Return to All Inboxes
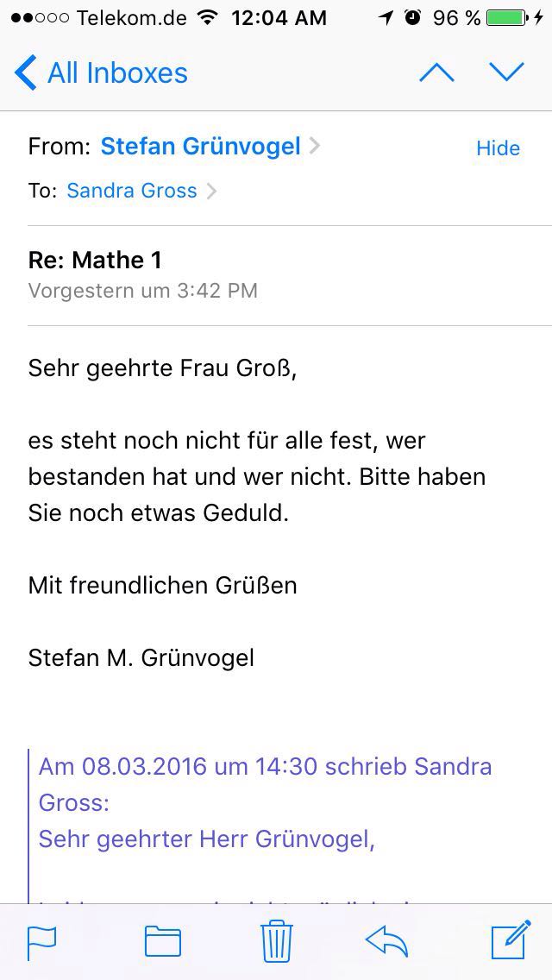Screen dimensions: 552x980 point(117,72)
